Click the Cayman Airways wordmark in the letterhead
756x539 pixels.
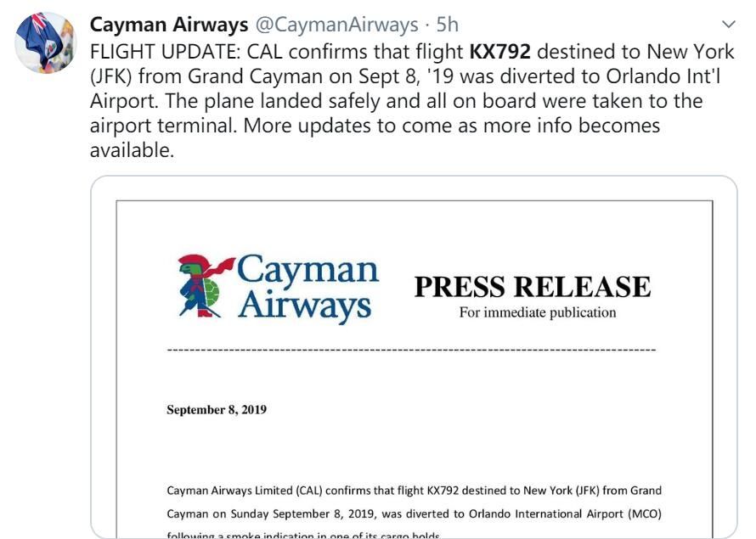(306, 288)
